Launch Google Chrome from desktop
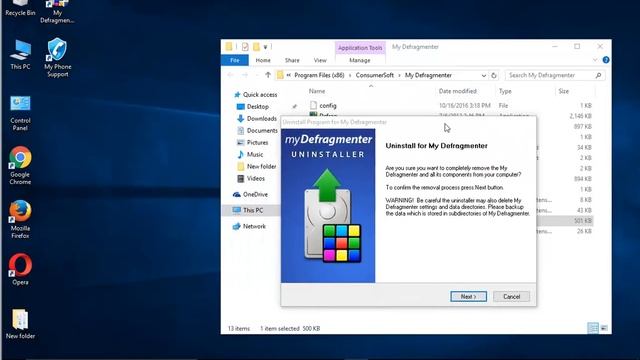 point(20,165)
